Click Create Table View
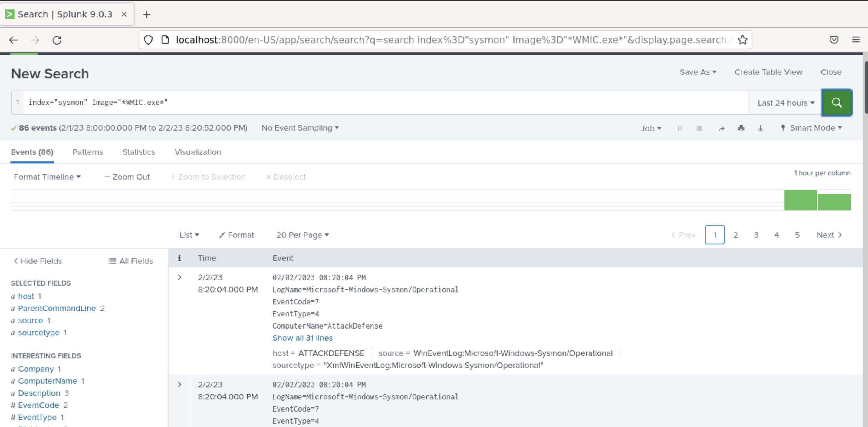 [x=768, y=72]
